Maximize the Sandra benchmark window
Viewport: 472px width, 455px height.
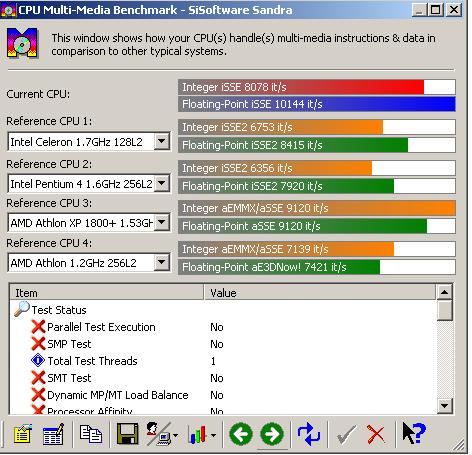coord(435,10)
